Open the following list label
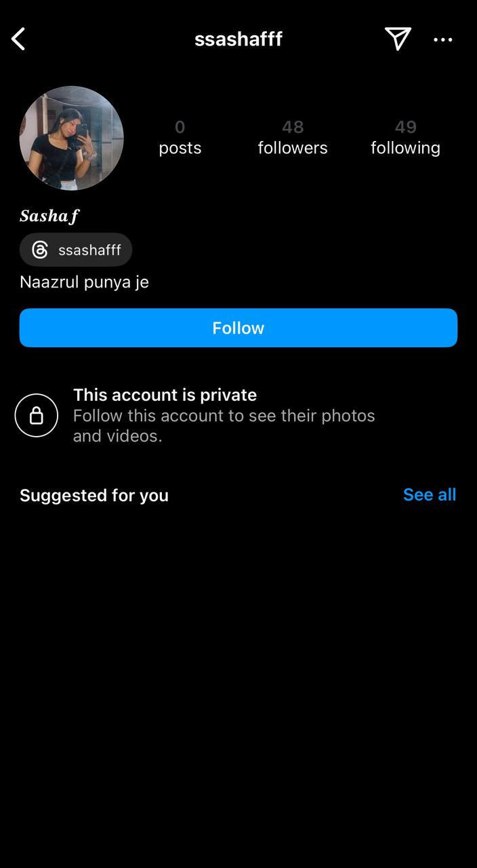Image resolution: width=477 pixels, height=868 pixels. (x=405, y=148)
